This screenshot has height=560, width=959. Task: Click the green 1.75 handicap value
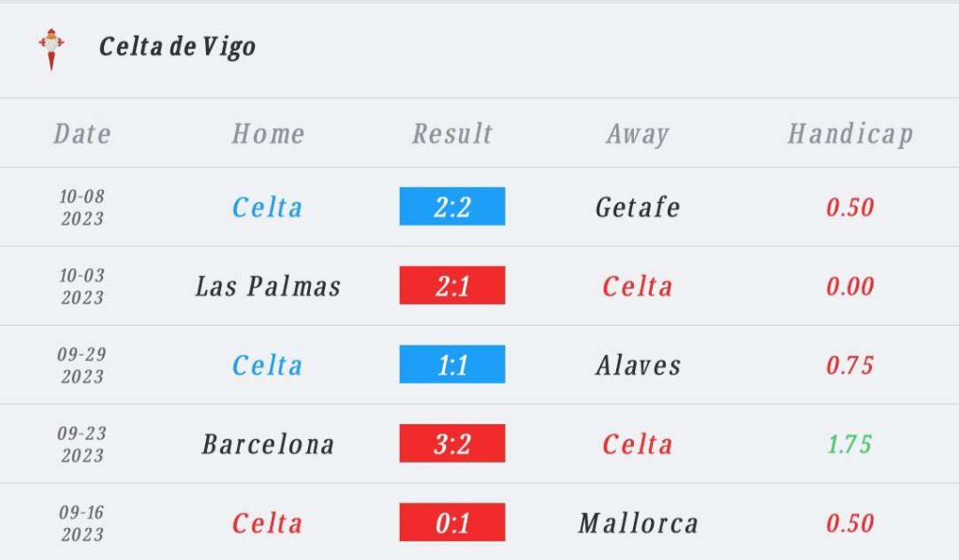pos(849,444)
